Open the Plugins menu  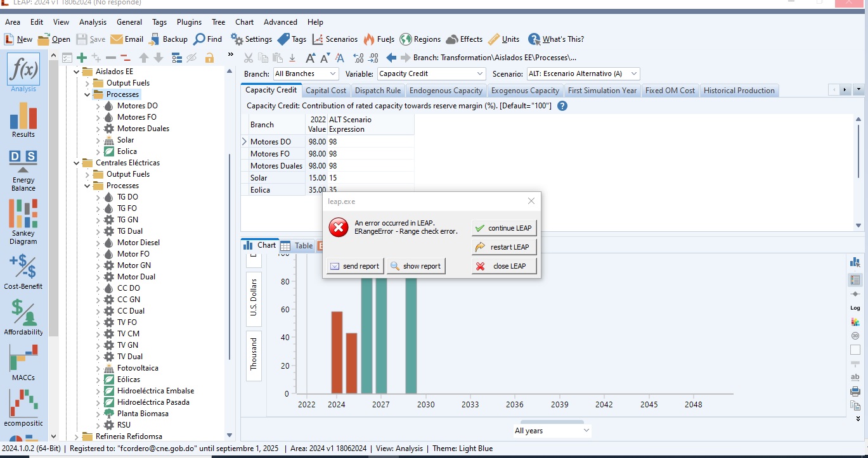(189, 22)
